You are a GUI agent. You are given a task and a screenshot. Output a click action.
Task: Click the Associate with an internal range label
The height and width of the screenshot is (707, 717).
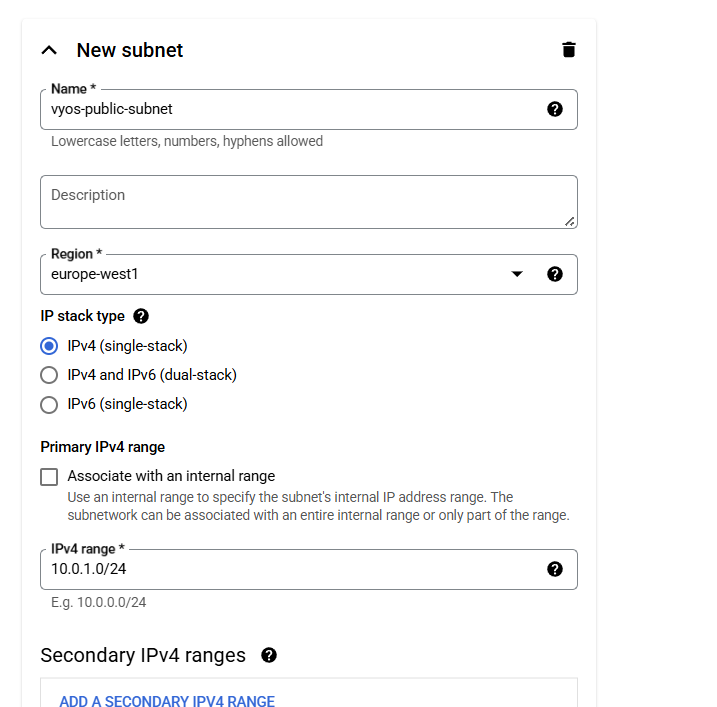(171, 476)
